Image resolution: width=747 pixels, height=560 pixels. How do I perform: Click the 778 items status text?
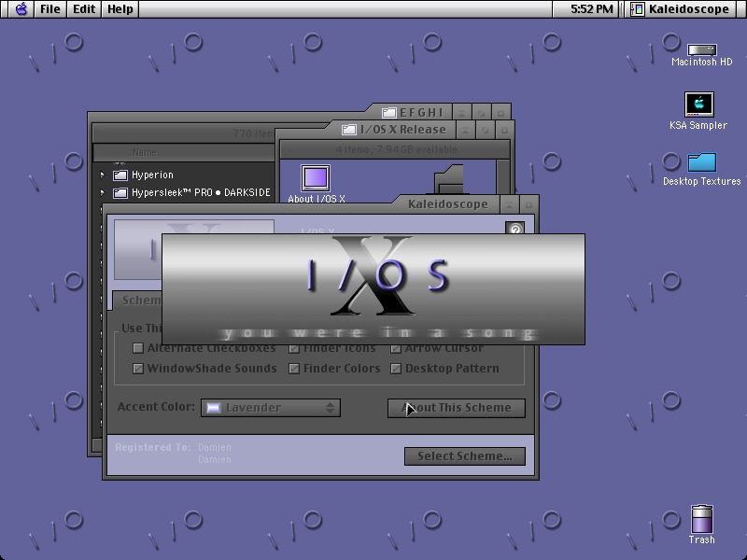(x=253, y=133)
